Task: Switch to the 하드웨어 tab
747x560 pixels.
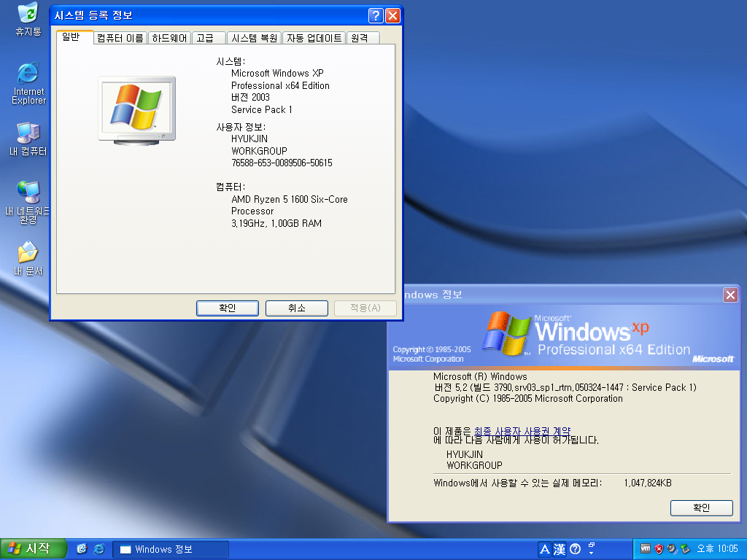Action: (169, 38)
